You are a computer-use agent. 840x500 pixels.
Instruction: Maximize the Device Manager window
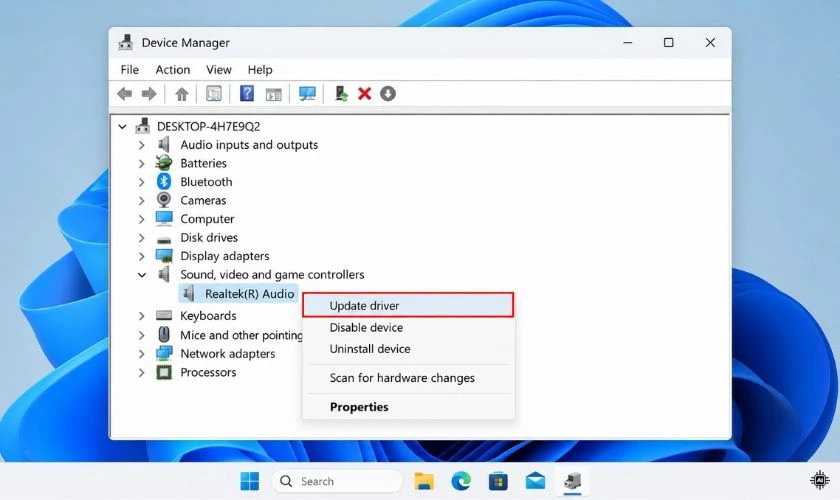tap(669, 42)
